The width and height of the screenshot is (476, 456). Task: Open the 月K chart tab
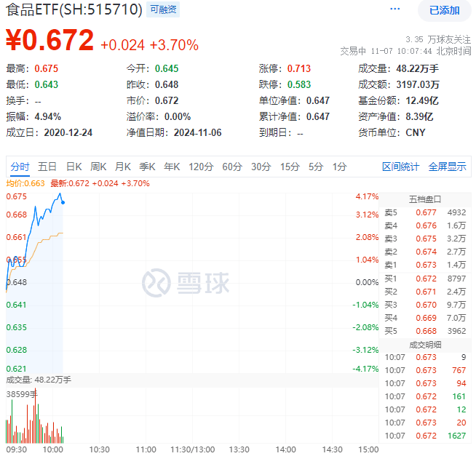tap(123, 167)
